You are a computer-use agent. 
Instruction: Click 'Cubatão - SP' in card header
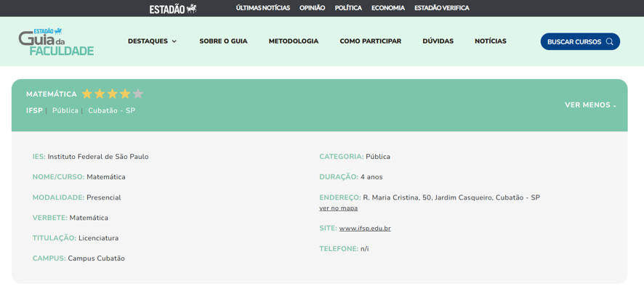[112, 111]
